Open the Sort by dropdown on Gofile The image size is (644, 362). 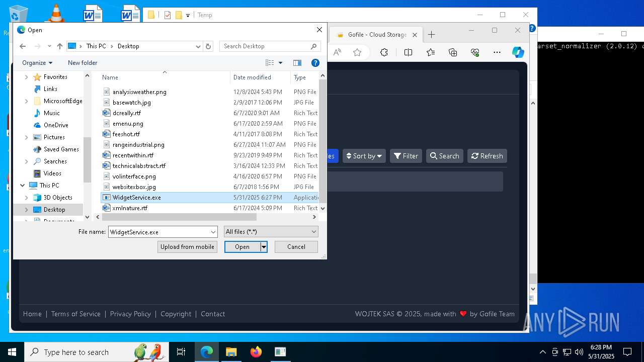click(x=364, y=156)
